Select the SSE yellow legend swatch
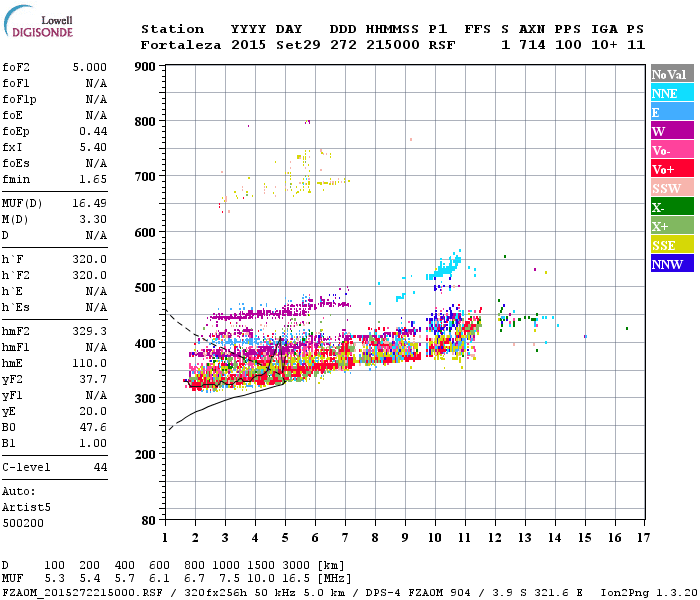 [672, 245]
